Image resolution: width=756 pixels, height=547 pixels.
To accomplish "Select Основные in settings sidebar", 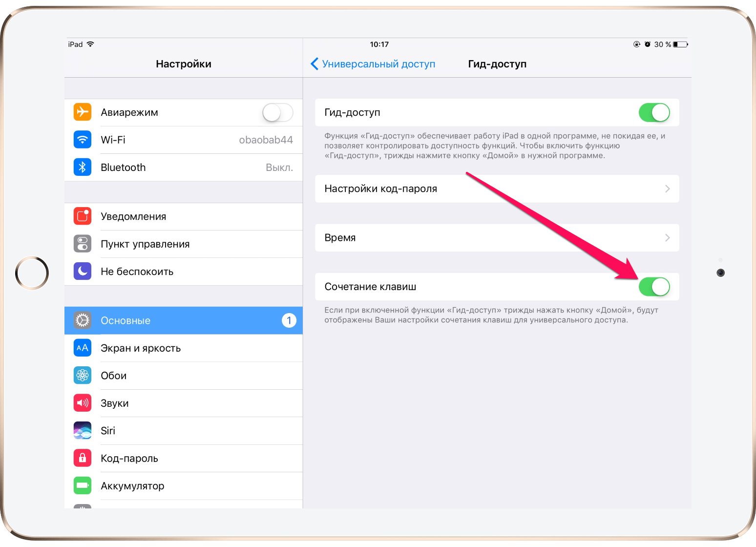I will pos(184,320).
